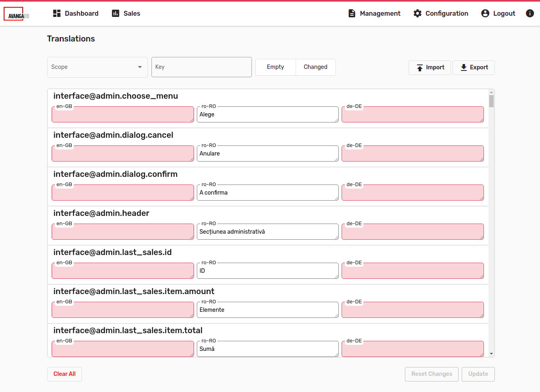Focus the Key search field
The width and height of the screenshot is (540, 392).
tap(202, 67)
